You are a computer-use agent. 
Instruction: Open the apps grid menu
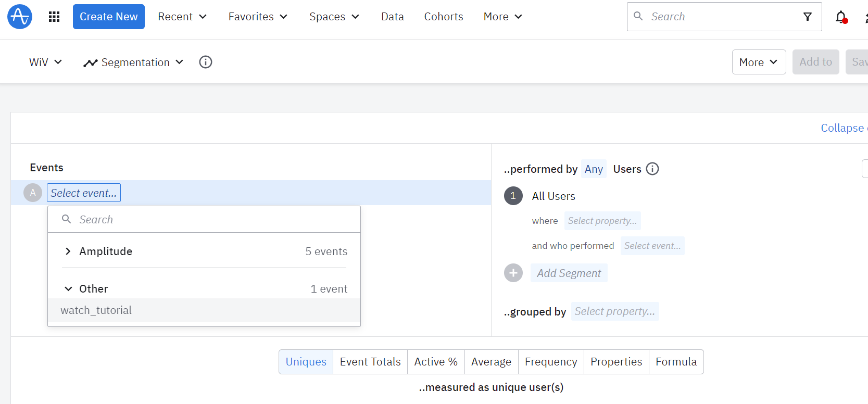pyautogui.click(x=54, y=17)
